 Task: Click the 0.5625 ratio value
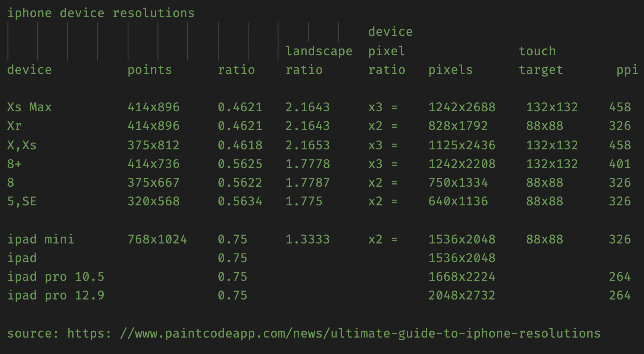point(240,164)
